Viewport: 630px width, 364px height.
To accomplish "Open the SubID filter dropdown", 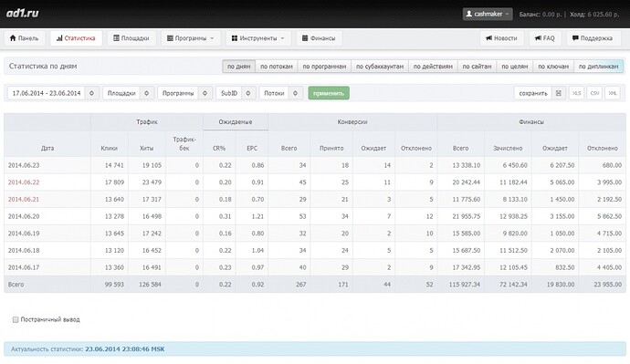I will [236, 93].
